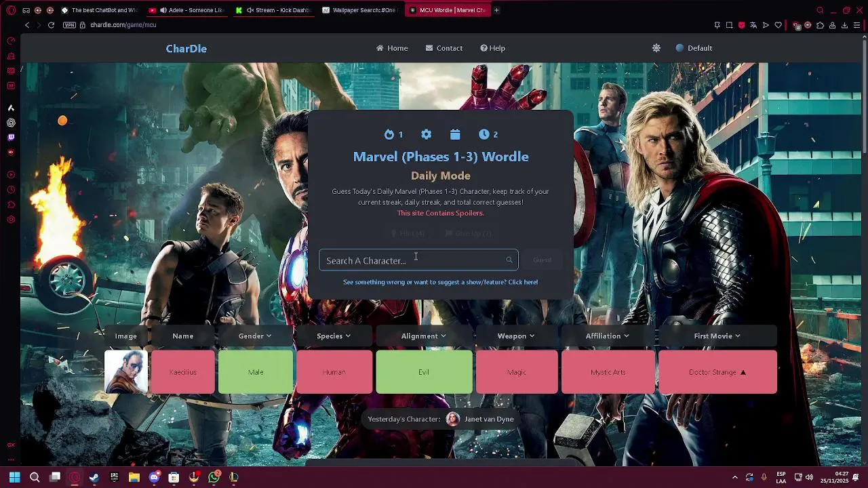Click the disabled Guess button
Viewport: 868px width, 488px height.
(542, 260)
